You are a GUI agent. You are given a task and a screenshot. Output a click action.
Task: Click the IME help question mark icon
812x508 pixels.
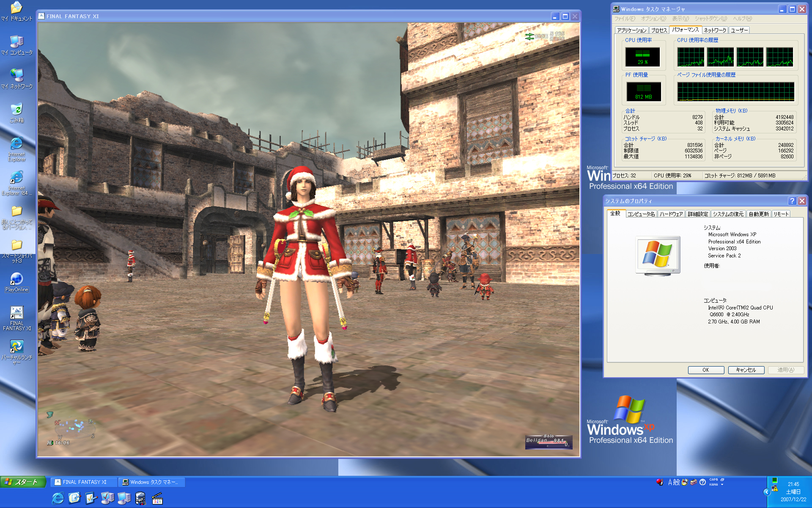tap(702, 482)
